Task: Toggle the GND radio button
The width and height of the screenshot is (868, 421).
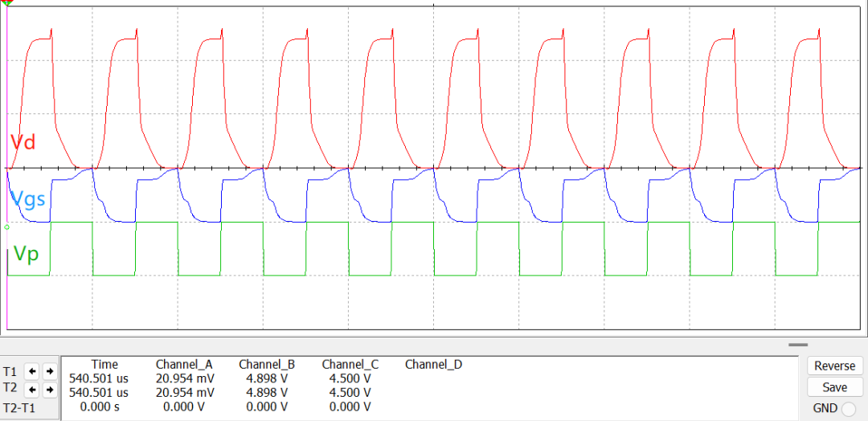Action: coord(848,408)
